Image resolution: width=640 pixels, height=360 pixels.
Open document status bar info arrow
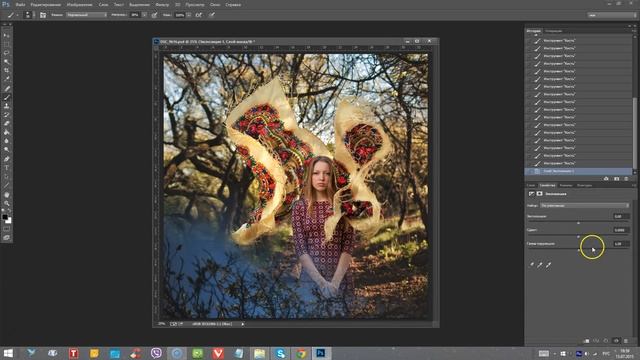(243, 324)
